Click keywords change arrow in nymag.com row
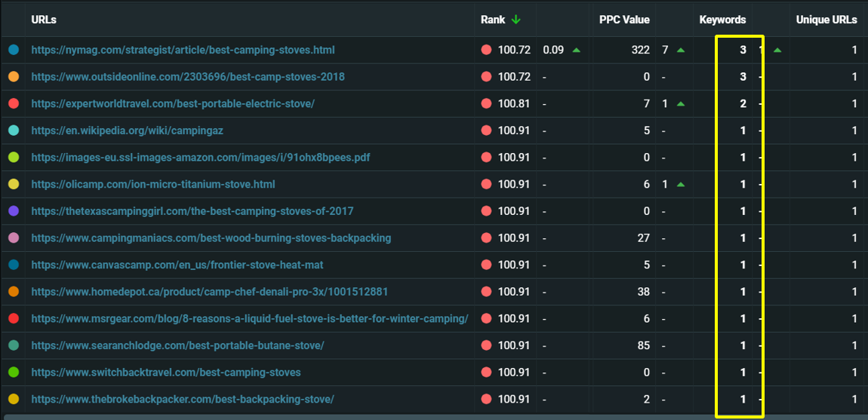This screenshot has width=868, height=420. coord(777,50)
